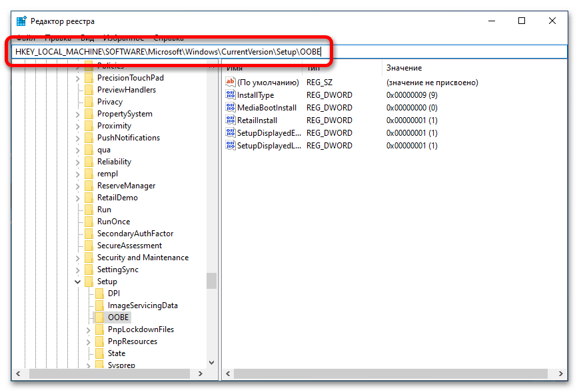Click values pane scroll left arrow
Image resolution: width=579 pixels, height=392 pixels.
[229, 373]
